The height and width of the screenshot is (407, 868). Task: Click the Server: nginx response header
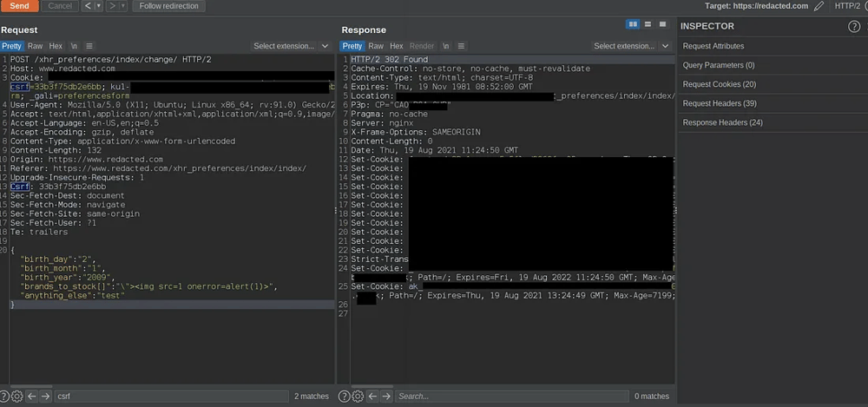point(382,123)
